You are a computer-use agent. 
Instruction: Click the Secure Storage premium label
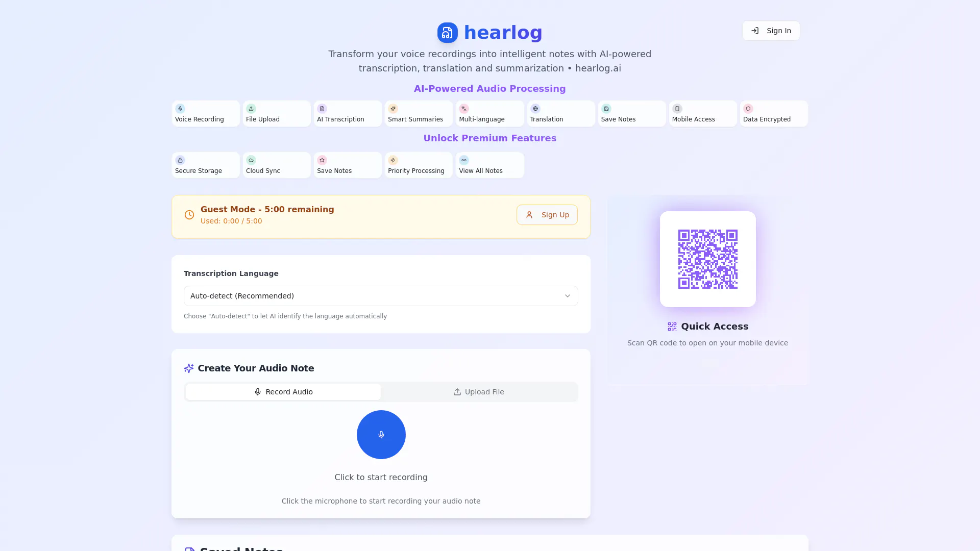coord(199,171)
